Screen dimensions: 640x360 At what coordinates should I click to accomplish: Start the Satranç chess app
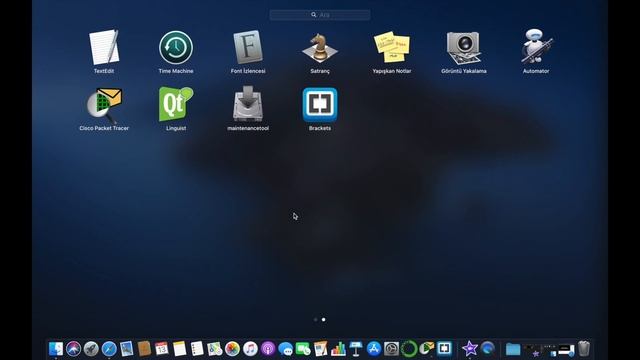point(320,48)
